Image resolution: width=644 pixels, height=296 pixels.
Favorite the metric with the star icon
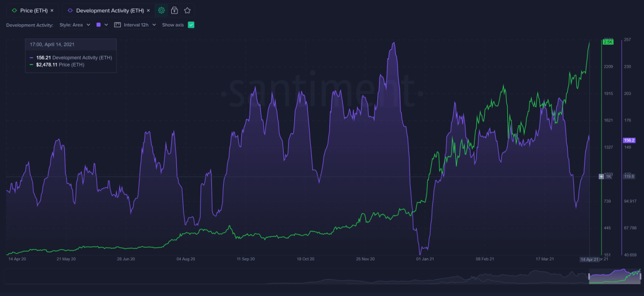click(188, 10)
